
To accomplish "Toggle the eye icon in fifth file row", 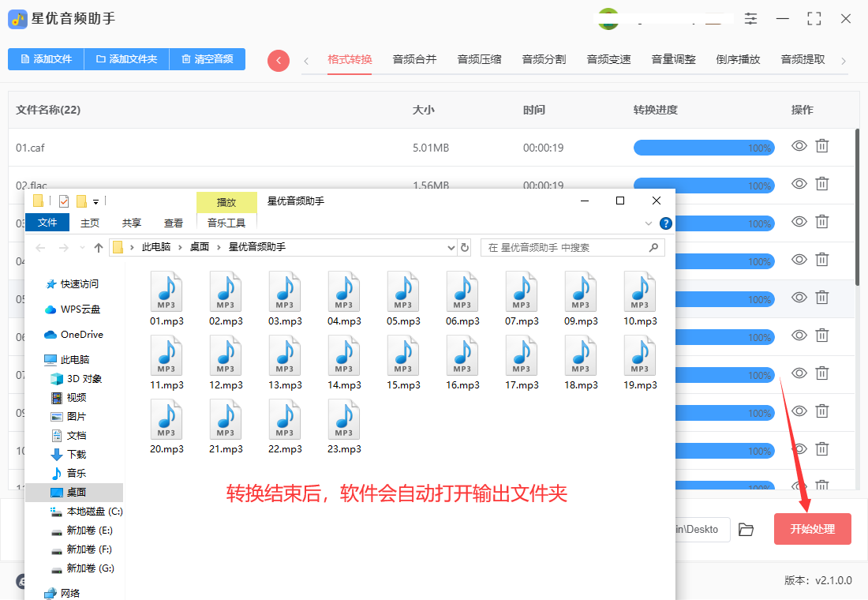I will (799, 298).
